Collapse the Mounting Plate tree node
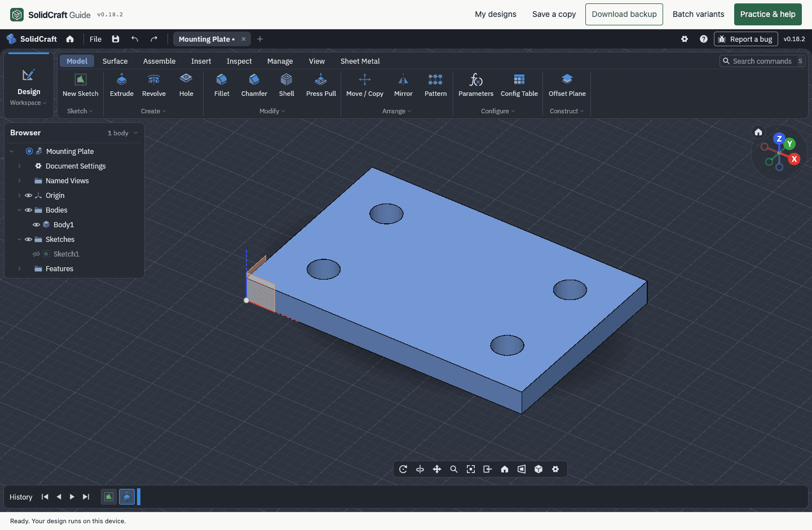 12,151
